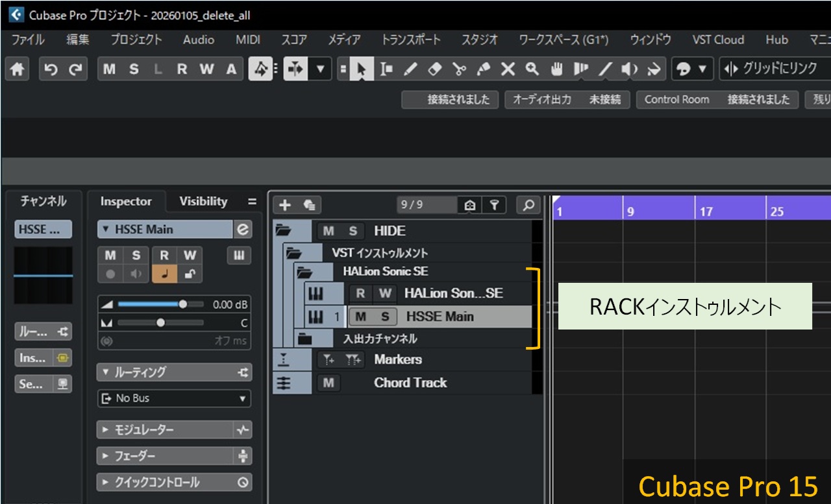Select the Draw pencil tool
831x504 pixels.
[411, 69]
